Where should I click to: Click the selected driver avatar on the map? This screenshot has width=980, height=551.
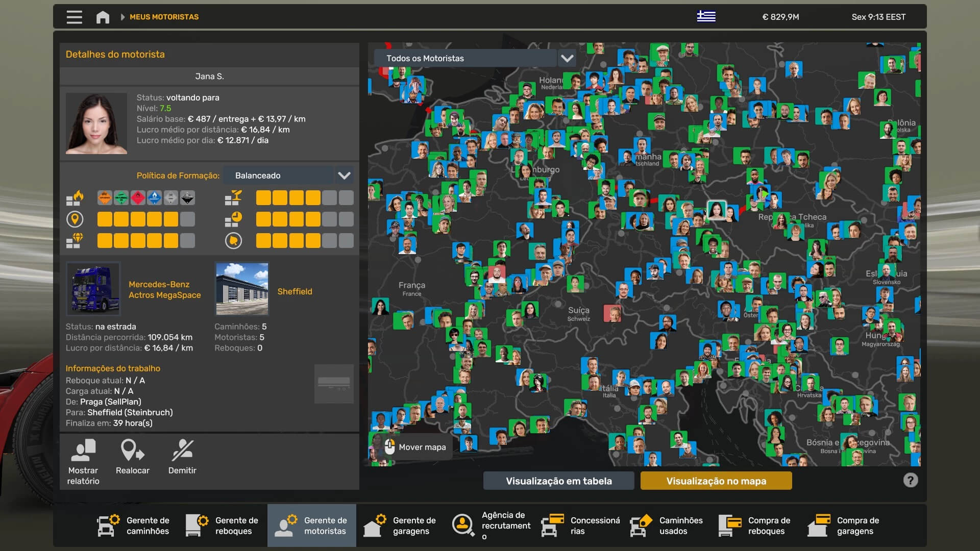[x=716, y=210]
